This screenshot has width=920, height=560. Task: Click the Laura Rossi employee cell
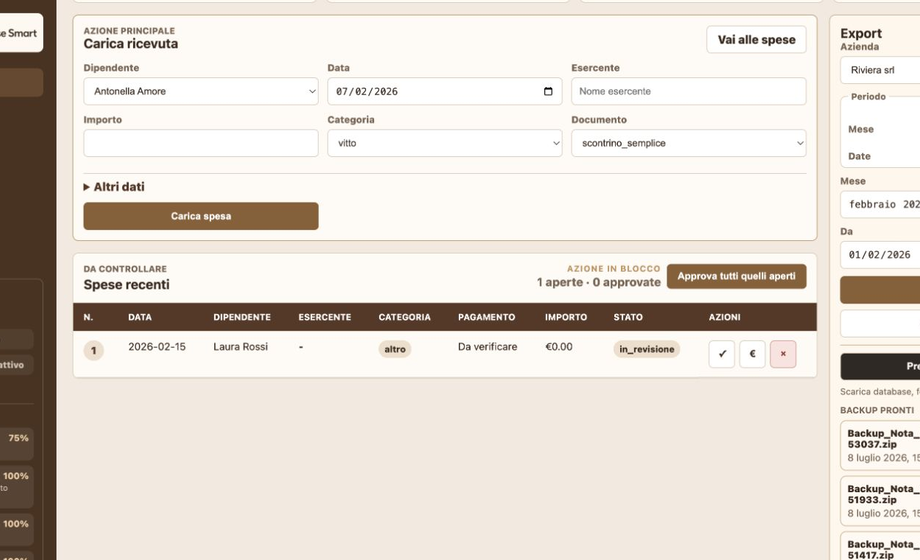[241, 347]
